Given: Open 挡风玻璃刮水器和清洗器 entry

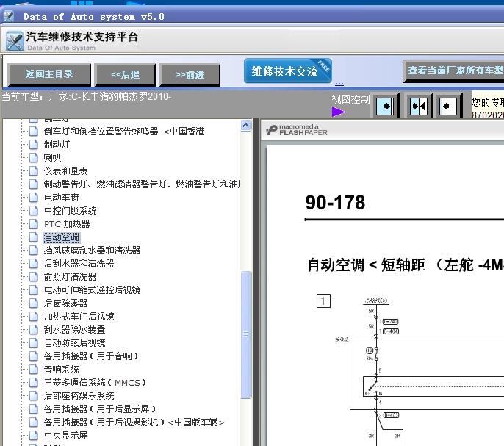Looking at the screenshot, I should click(x=92, y=250).
